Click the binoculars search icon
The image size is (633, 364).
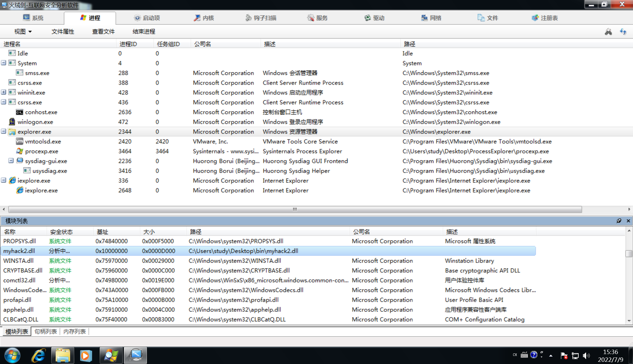tap(608, 32)
